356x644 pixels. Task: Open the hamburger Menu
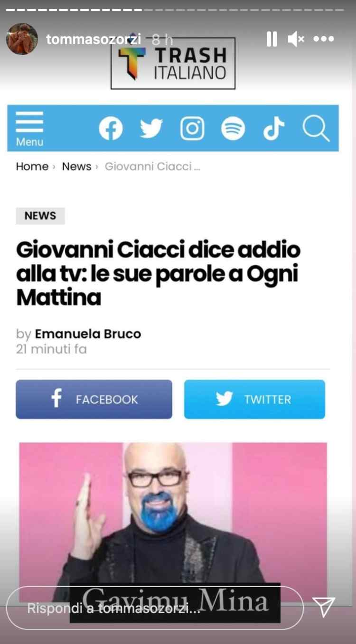(29, 129)
